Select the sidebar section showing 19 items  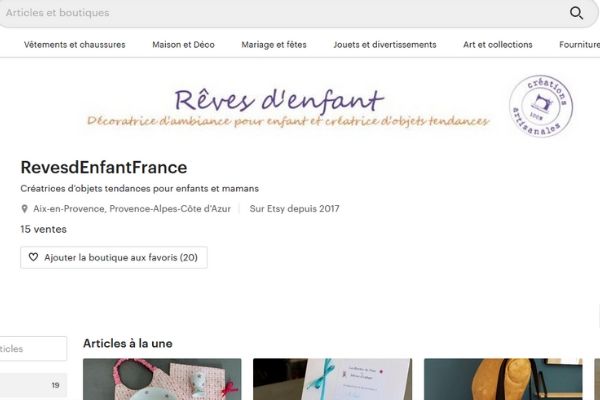33,385
